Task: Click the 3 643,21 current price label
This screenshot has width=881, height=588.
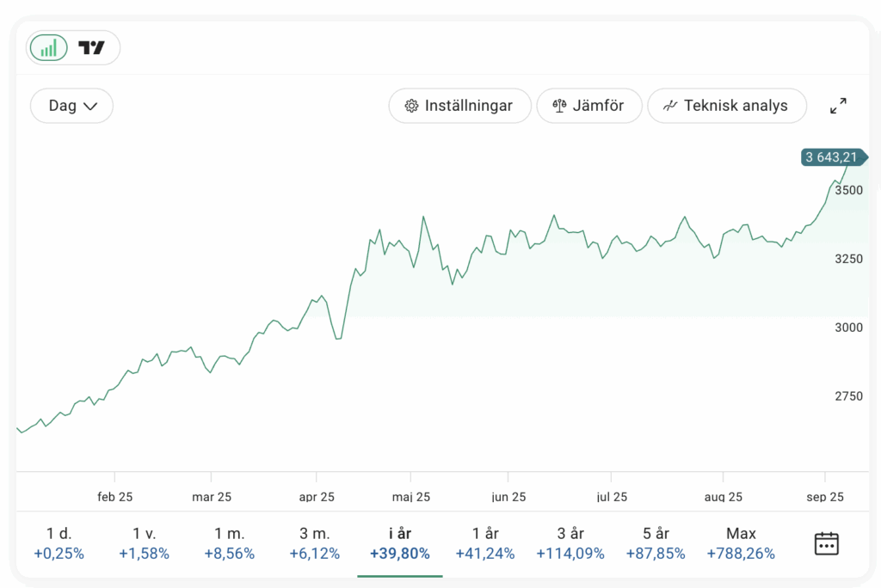Action: [x=831, y=156]
